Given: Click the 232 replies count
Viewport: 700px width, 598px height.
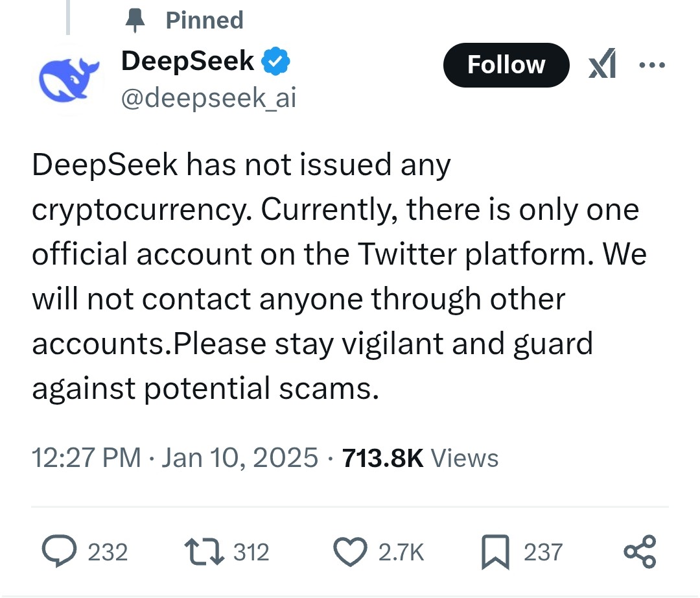Looking at the screenshot, I should [108, 552].
